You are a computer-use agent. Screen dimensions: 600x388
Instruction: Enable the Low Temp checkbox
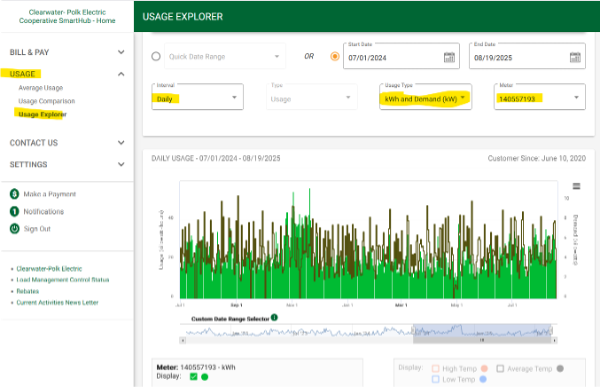coord(435,379)
